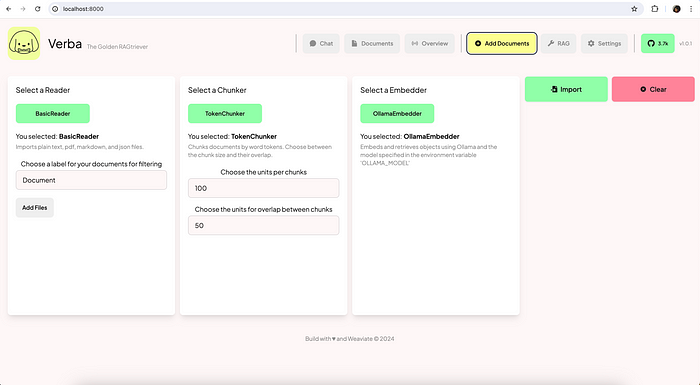This screenshot has height=385, width=700.
Task: Click the v1.0.1 version label
Action: tap(685, 44)
